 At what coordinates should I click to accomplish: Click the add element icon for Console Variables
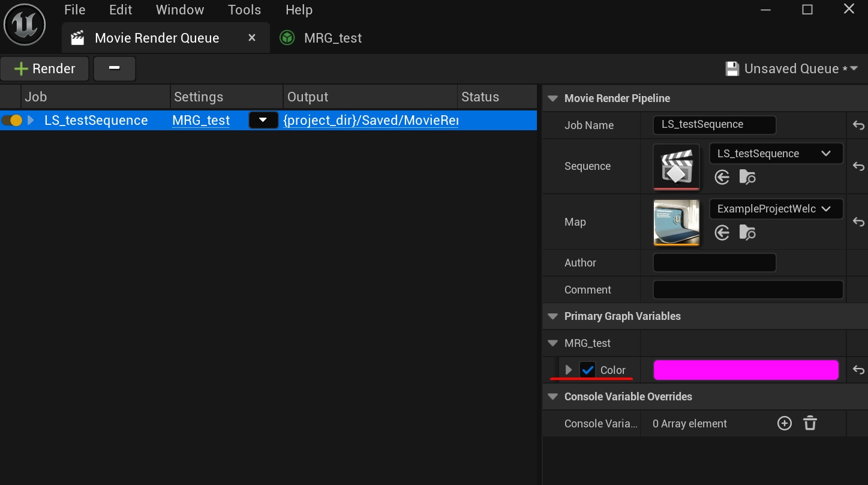coord(784,423)
